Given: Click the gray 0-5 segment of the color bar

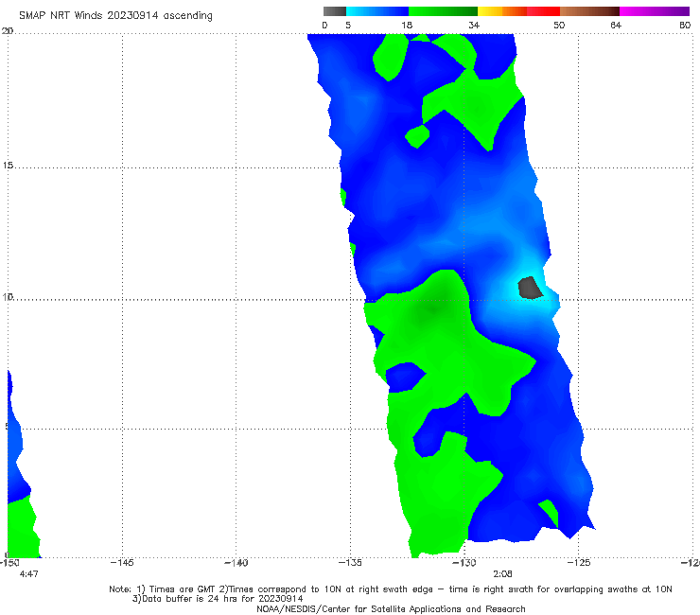Looking at the screenshot, I should click(335, 11).
